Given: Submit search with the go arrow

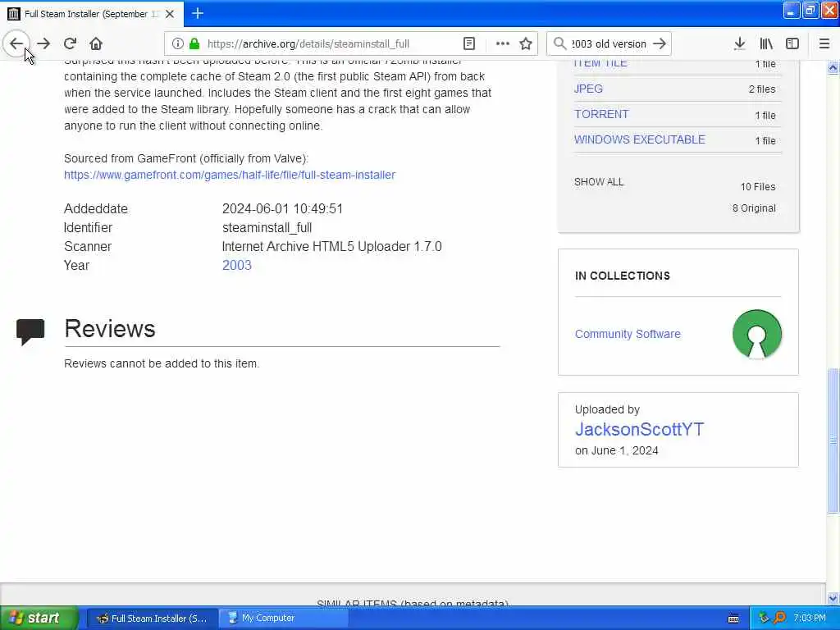Looking at the screenshot, I should coord(660,43).
